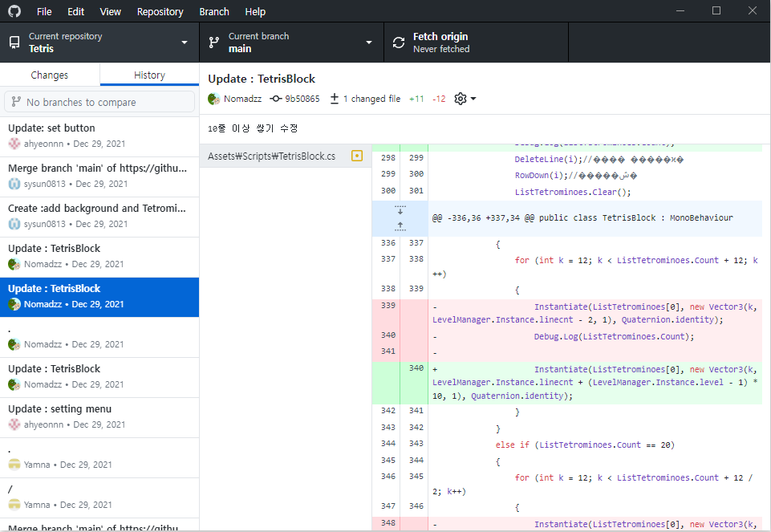The height and width of the screenshot is (532, 771).
Task: Expand the Current repository Tetris dropdown
Action: [99, 43]
